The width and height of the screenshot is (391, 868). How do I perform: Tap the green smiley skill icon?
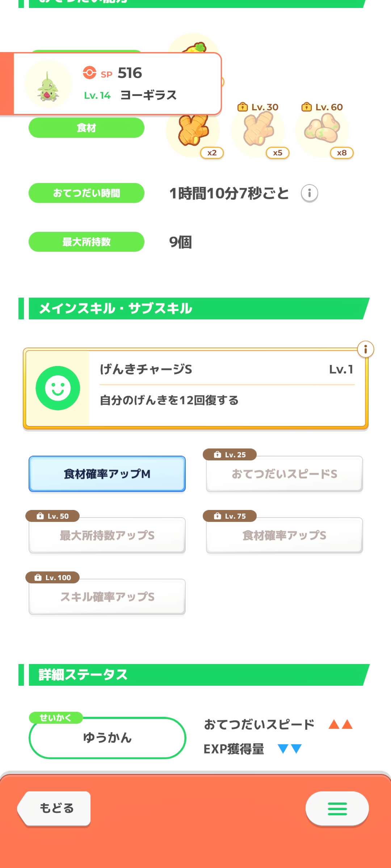(x=58, y=388)
